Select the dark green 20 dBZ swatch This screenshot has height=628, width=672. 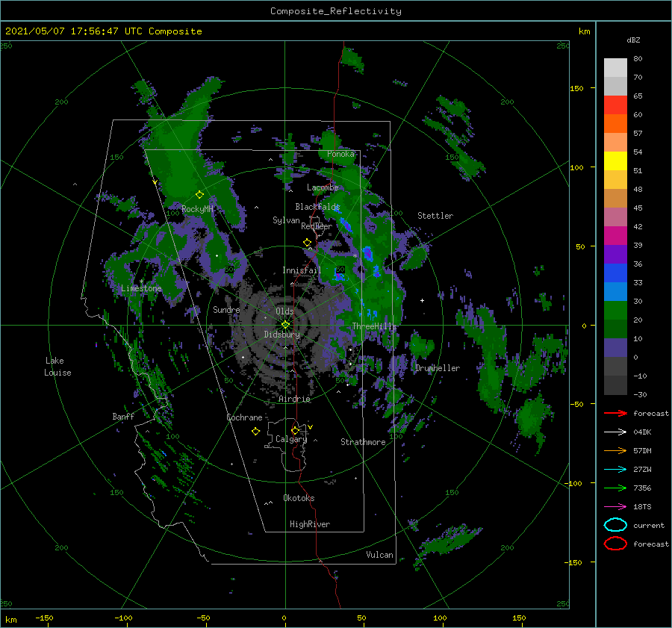pos(615,329)
